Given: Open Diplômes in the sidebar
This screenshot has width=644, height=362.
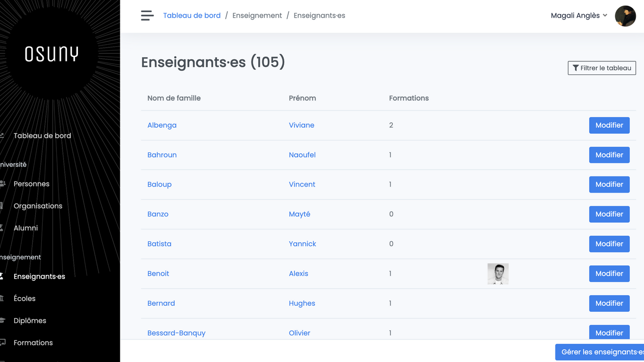Looking at the screenshot, I should pos(30,321).
